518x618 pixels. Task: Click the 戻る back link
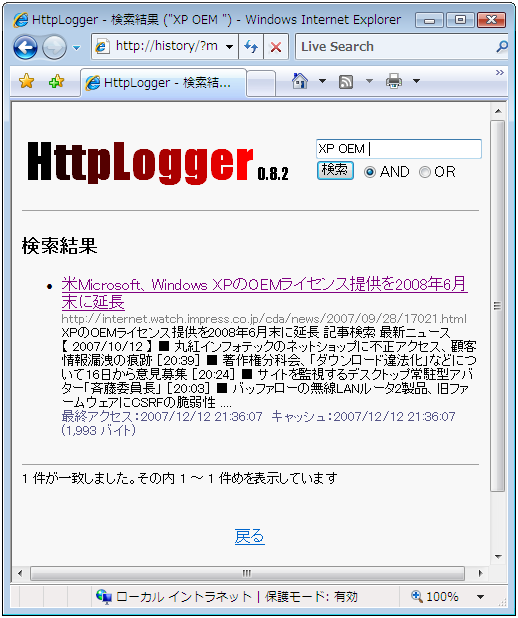[x=250, y=536]
